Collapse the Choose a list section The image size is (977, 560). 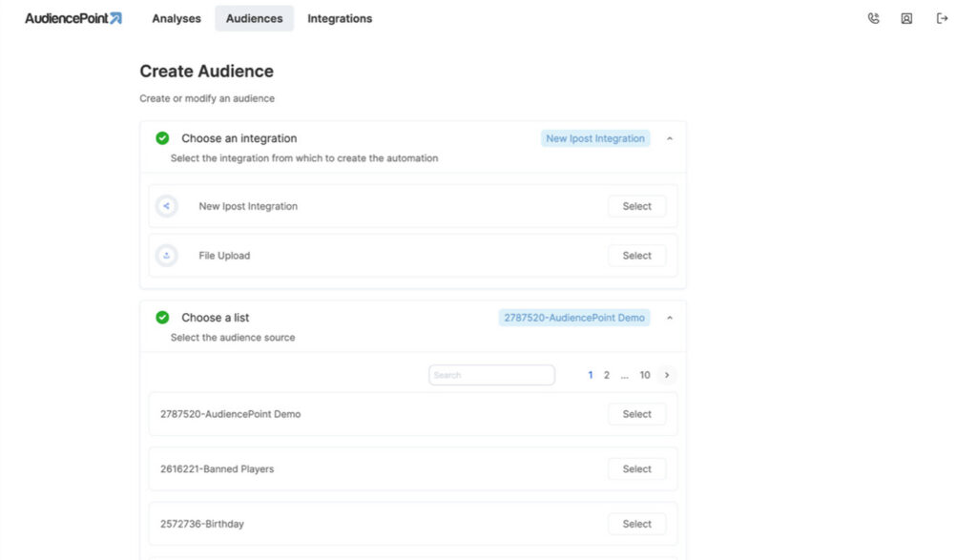670,318
